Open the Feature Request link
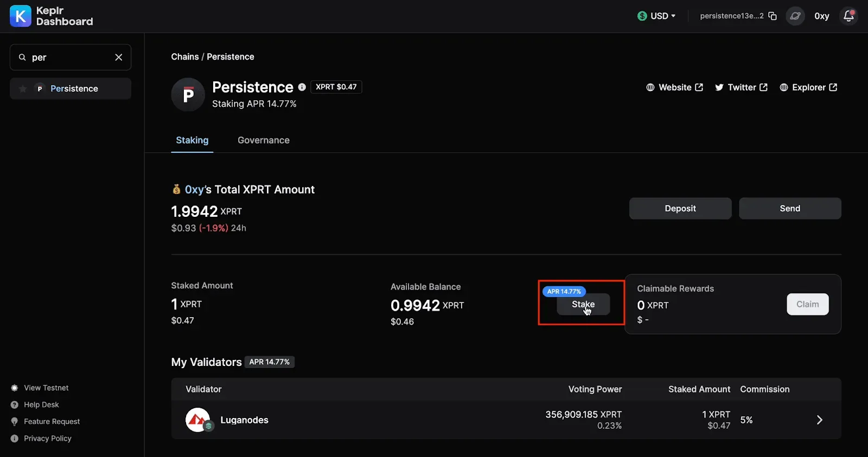This screenshot has height=457, width=868. [52, 422]
